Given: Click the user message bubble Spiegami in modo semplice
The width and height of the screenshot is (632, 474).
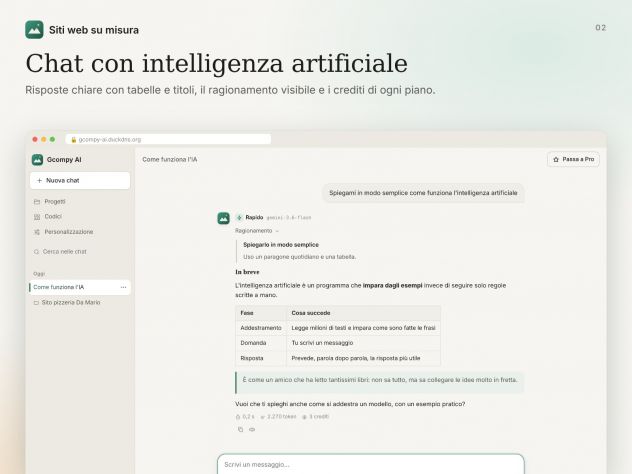Looking at the screenshot, I should click(423, 193).
